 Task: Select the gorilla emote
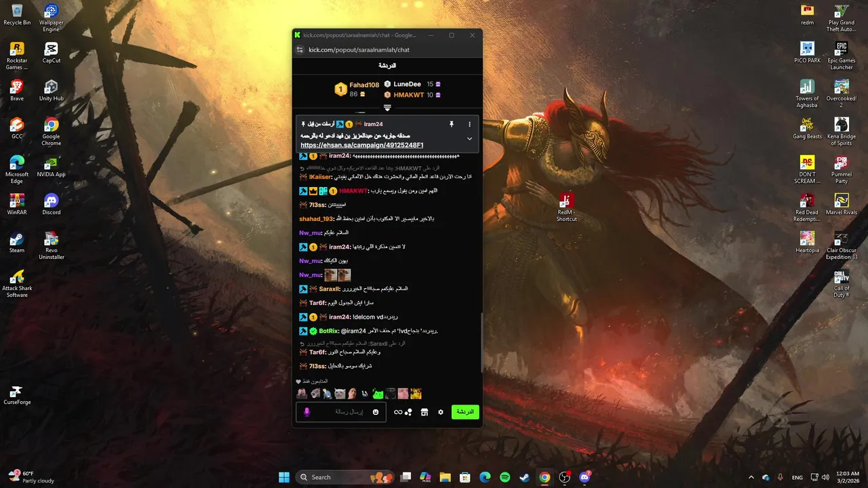[390, 393]
